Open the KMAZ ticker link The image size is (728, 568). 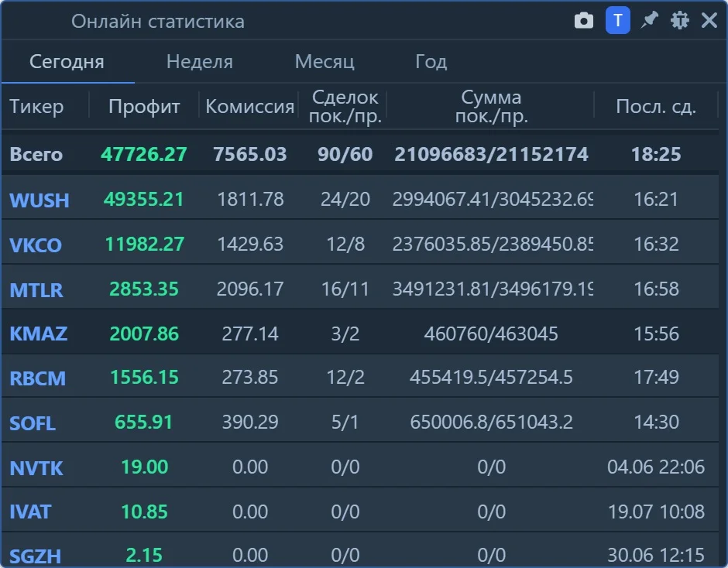point(39,334)
